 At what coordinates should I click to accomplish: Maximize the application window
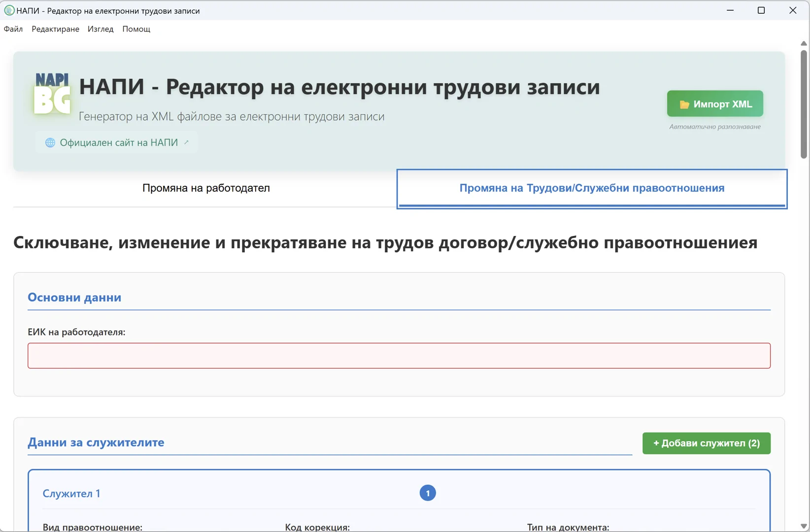click(x=761, y=10)
